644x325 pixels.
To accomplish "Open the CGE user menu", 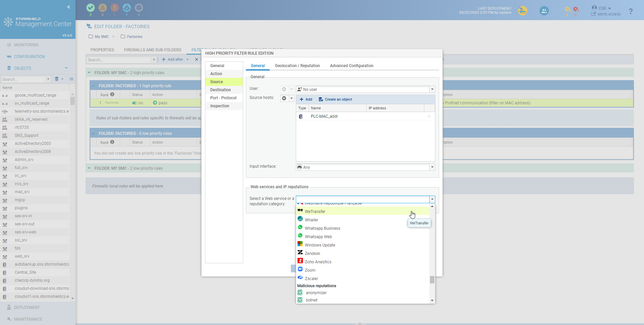I will tap(601, 8).
